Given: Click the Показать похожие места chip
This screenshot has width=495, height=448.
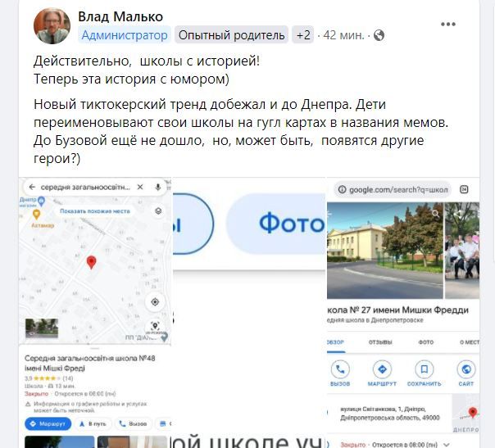Looking at the screenshot, I should pos(95,210).
